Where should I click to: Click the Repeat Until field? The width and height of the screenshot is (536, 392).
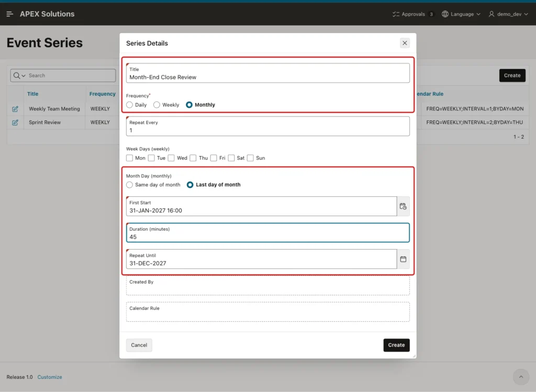(x=262, y=259)
